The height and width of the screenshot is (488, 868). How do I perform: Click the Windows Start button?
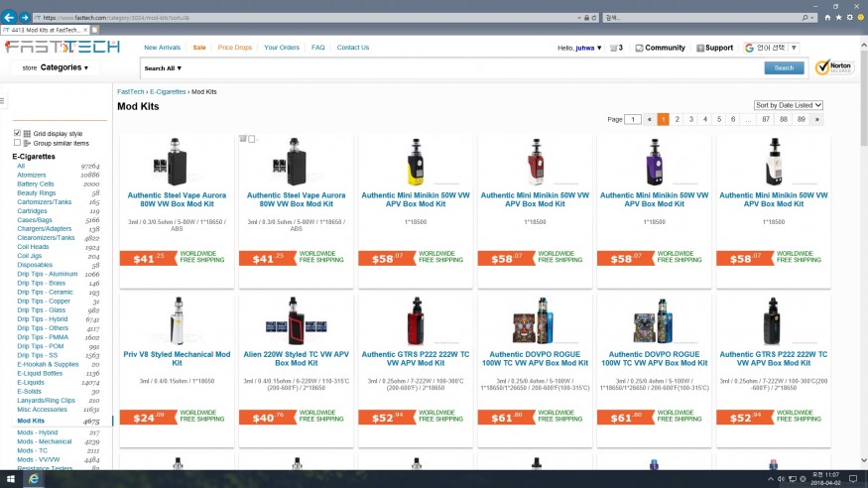[9, 479]
